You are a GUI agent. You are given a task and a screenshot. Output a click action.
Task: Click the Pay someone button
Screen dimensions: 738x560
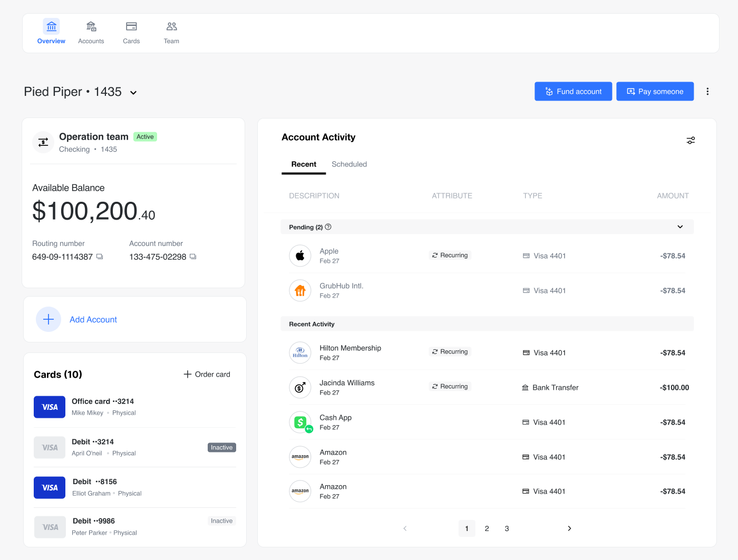[655, 91]
